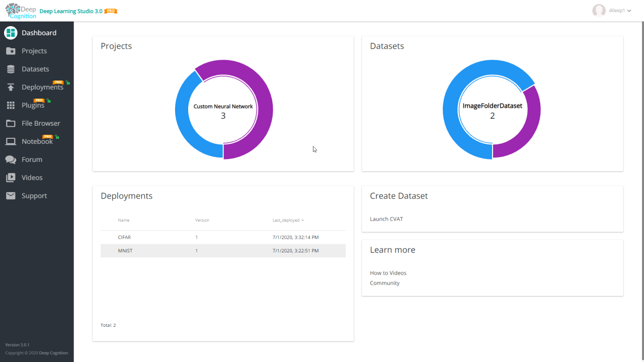Click the Deep Cognition brain logo

pyautogui.click(x=20, y=11)
